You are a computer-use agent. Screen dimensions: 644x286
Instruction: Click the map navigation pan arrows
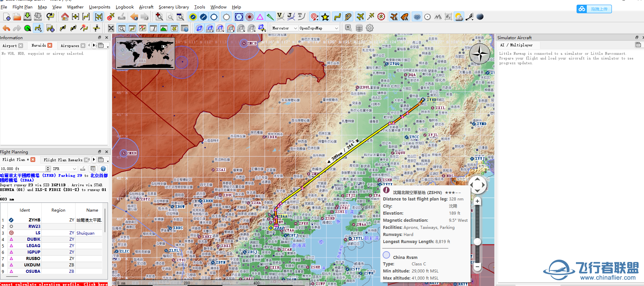pos(477,185)
